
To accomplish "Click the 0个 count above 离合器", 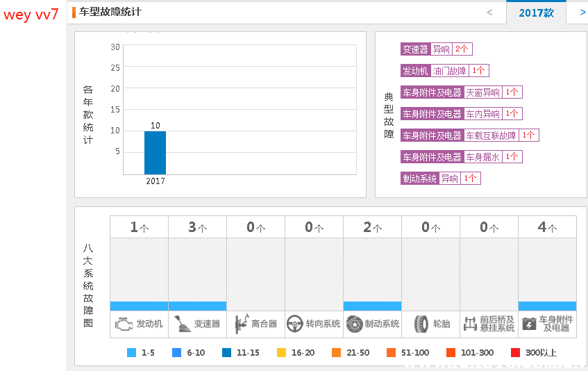I will 255,227.
